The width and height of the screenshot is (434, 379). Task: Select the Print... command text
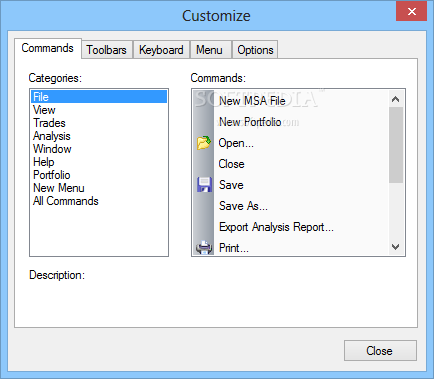(234, 248)
